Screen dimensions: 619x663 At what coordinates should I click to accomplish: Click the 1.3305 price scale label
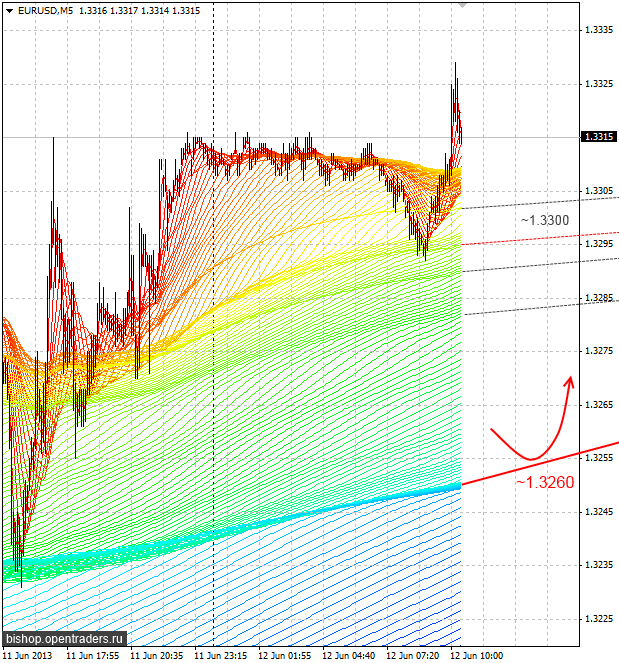pyautogui.click(x=599, y=191)
